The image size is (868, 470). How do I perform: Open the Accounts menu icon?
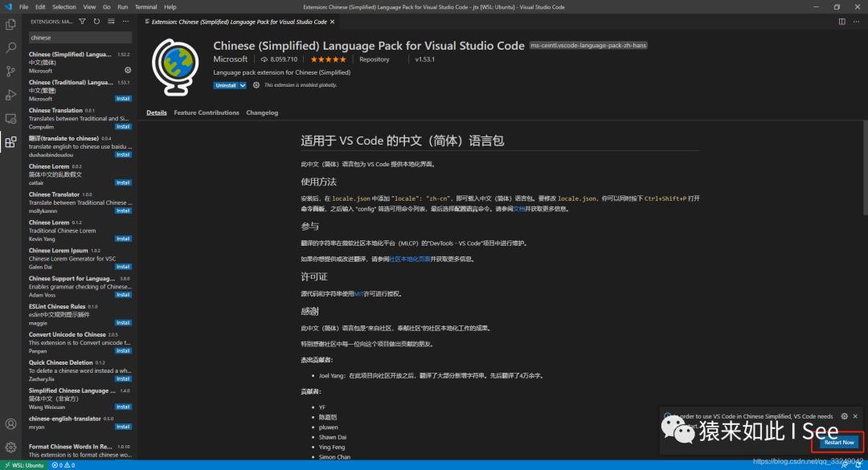[x=10, y=424]
